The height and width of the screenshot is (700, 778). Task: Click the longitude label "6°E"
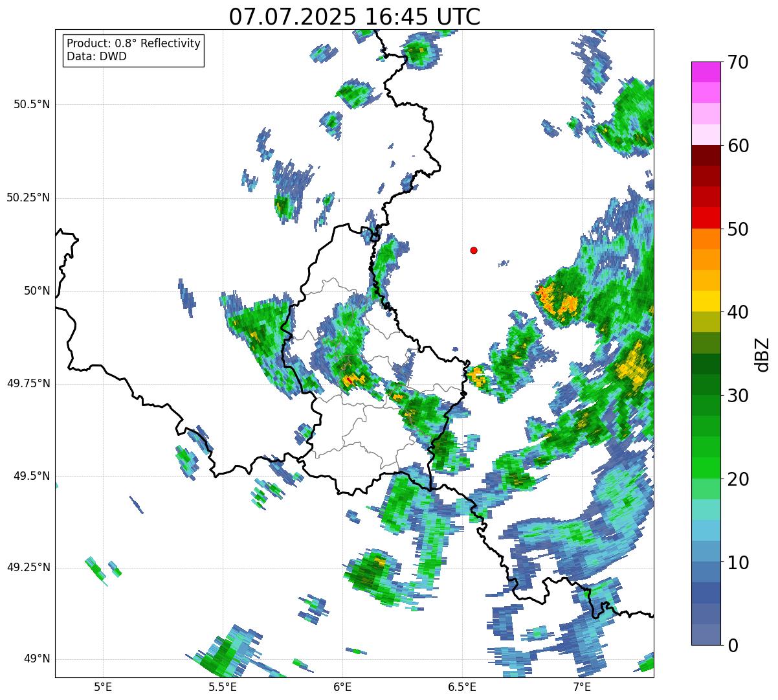[x=342, y=686]
